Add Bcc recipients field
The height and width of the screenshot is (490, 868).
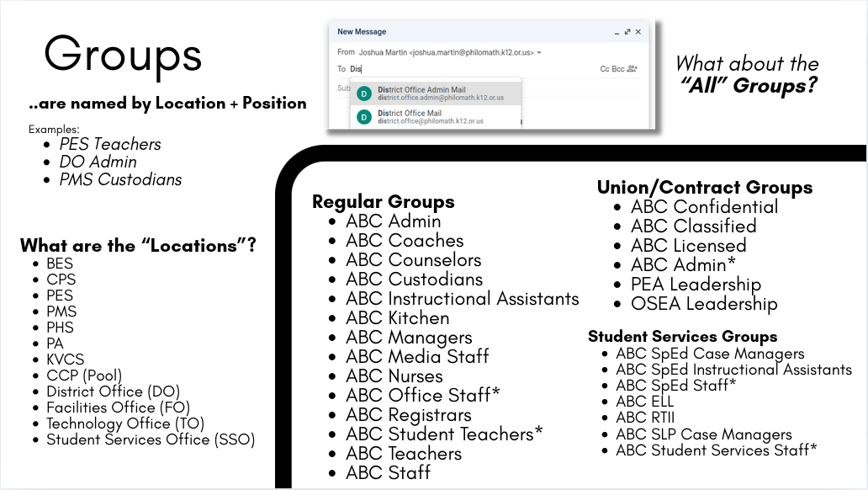(618, 69)
